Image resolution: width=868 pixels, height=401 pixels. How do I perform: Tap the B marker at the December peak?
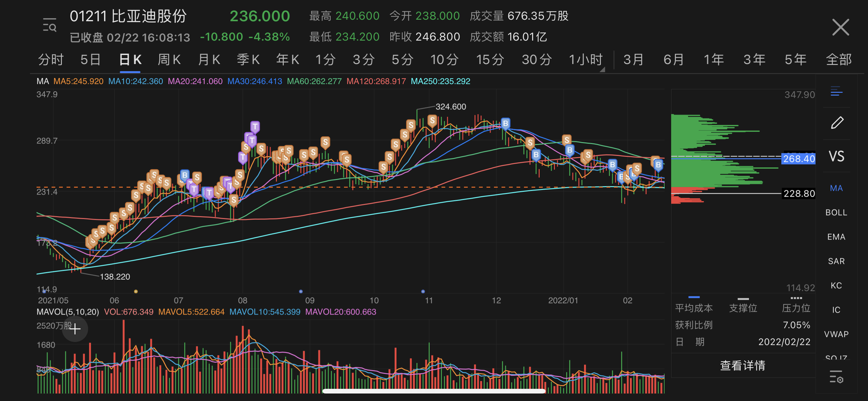coord(505,124)
